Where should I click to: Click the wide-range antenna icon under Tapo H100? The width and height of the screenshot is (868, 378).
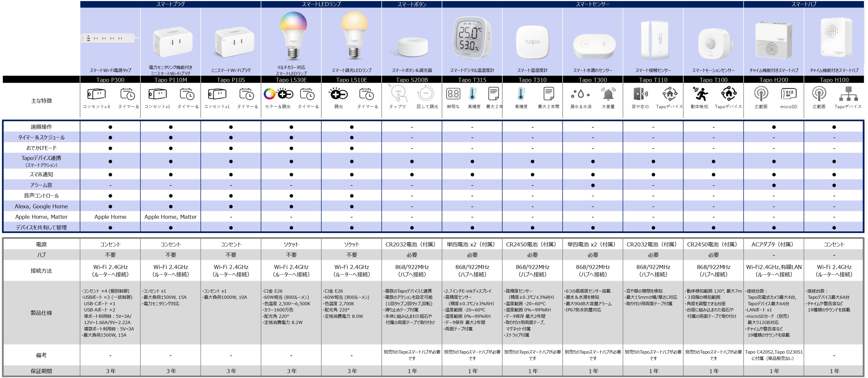click(819, 94)
